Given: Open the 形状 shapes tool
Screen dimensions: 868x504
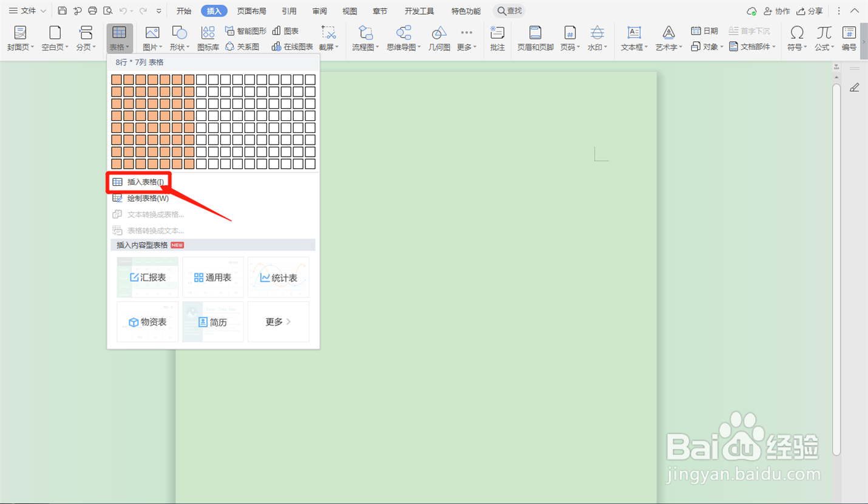Looking at the screenshot, I should pyautogui.click(x=180, y=38).
